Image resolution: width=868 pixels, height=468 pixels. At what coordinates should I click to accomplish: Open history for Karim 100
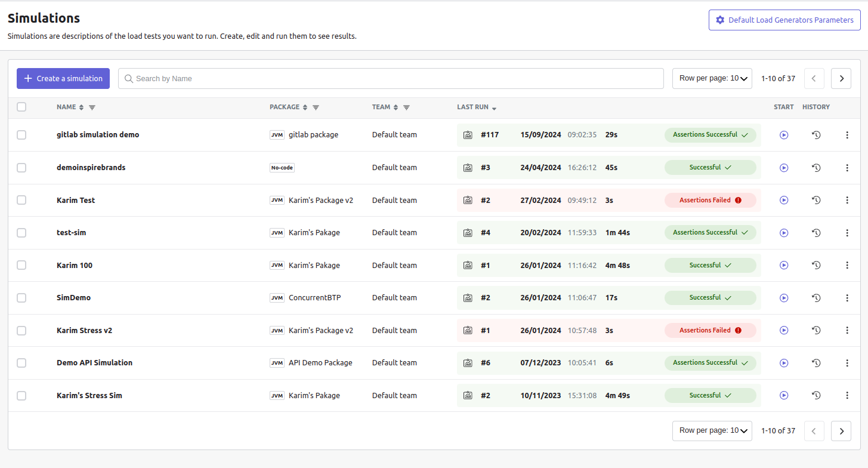point(816,266)
